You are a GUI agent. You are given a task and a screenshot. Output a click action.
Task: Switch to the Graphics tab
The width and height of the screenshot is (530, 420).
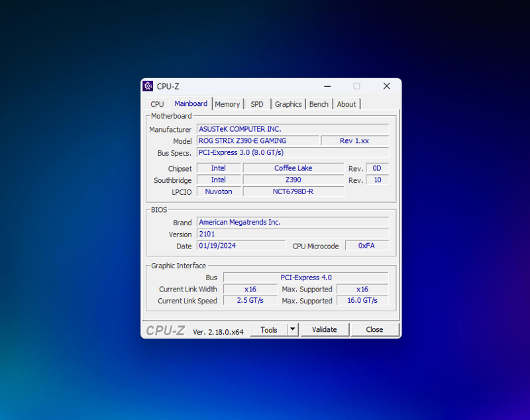pos(288,104)
